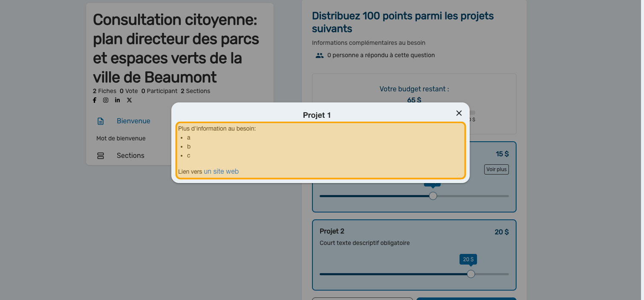Select the Sections menu label
This screenshot has height=300, width=644.
point(130,156)
